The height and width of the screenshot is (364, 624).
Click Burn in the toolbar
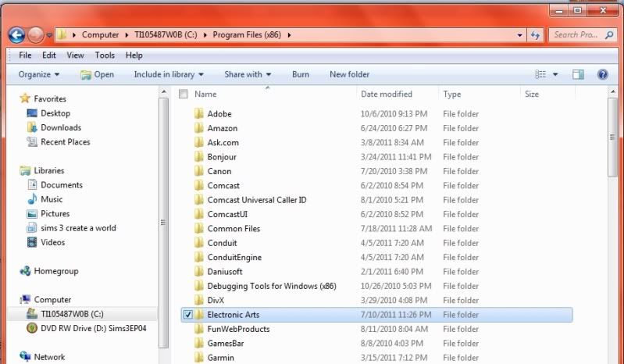(x=301, y=74)
